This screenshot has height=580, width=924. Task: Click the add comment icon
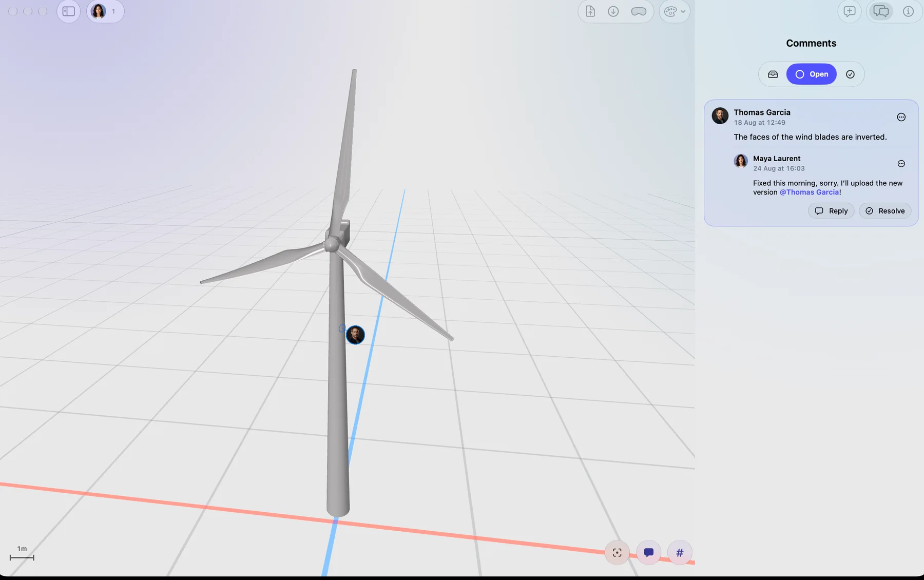pos(850,11)
